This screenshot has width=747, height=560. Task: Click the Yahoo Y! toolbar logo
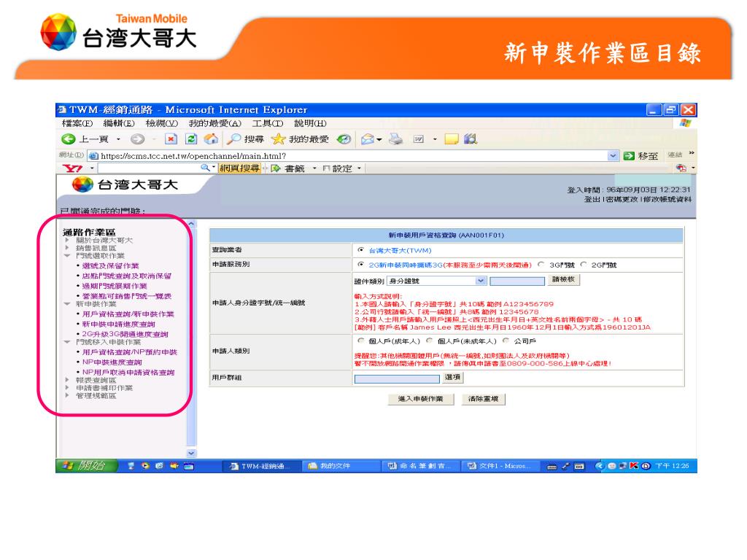[72, 168]
